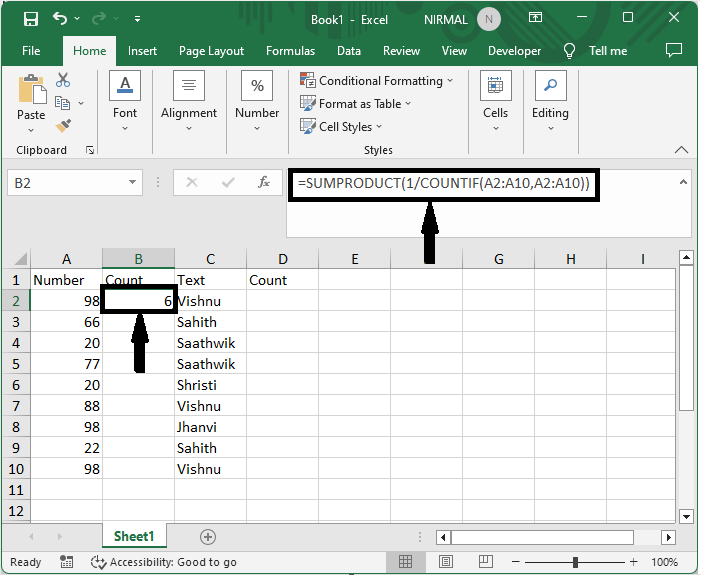
Task: Click cell C4 containing Saathwik
Action: coord(210,343)
